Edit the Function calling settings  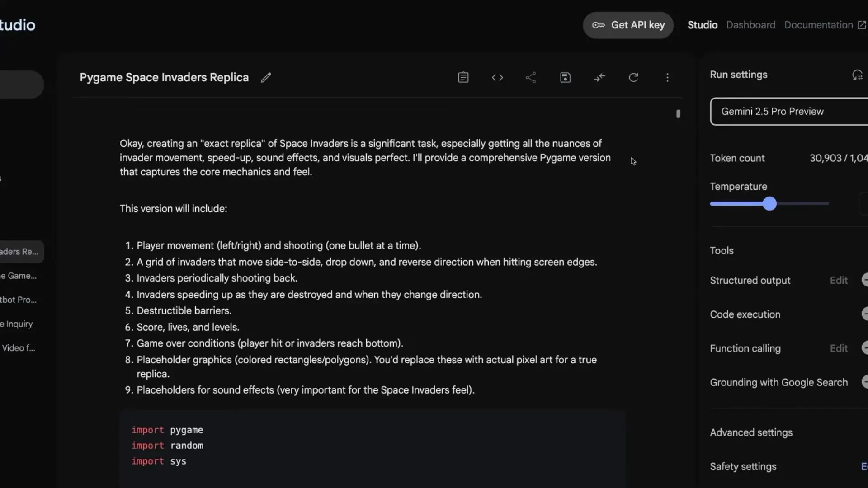coord(839,348)
